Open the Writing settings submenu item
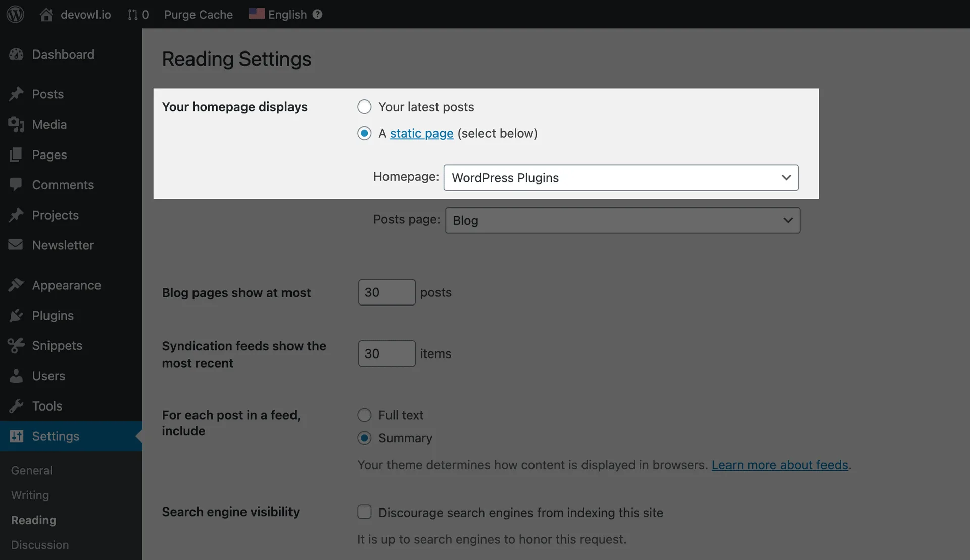The width and height of the screenshot is (970, 560). (30, 495)
